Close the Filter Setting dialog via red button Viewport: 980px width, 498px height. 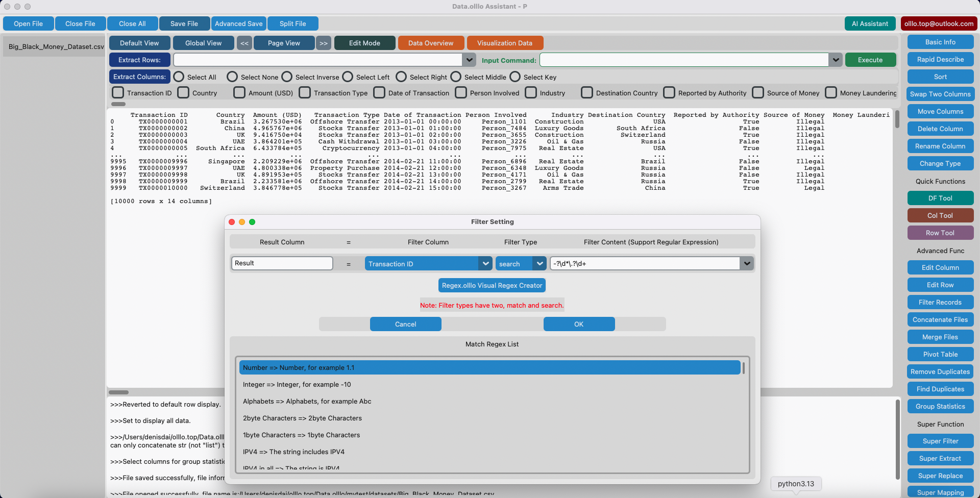point(232,222)
